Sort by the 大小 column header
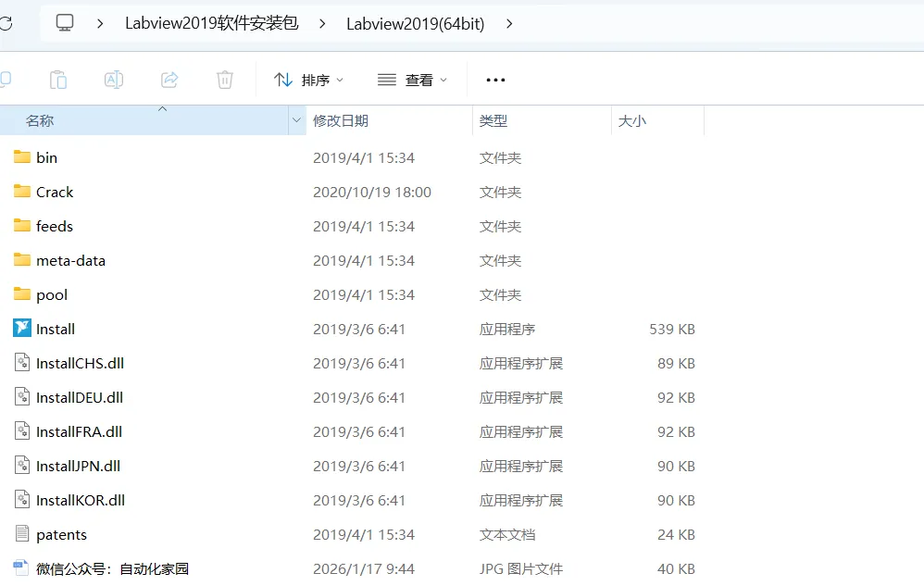This screenshot has height=586, width=924. coord(657,120)
